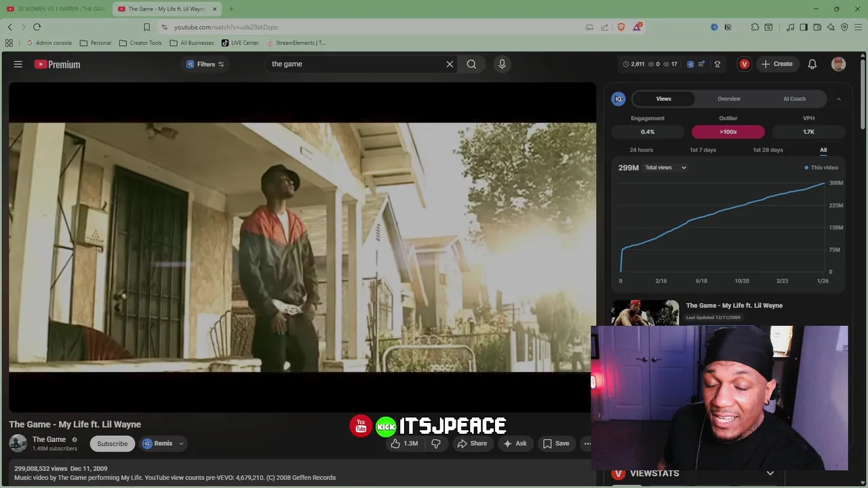This screenshot has width=868, height=488.
Task: Collapse the vidIQ panel with chevron
Action: pos(839,99)
